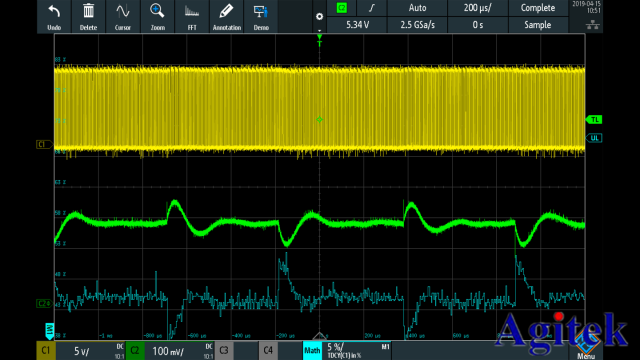Select the Zoom magnifier tool
This screenshot has height=360, width=640.
[x=157, y=16]
